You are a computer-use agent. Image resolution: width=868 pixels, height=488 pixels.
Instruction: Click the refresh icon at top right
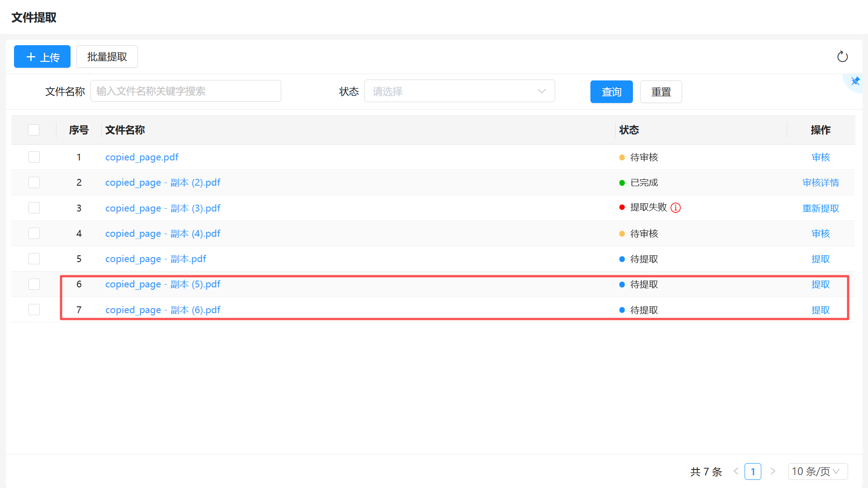click(842, 56)
